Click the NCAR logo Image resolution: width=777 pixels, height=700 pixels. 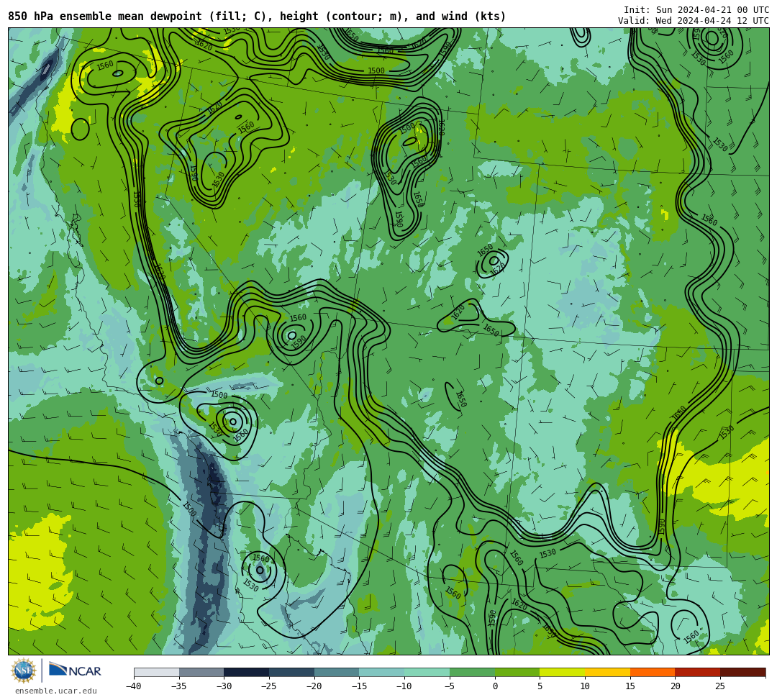tap(75, 671)
